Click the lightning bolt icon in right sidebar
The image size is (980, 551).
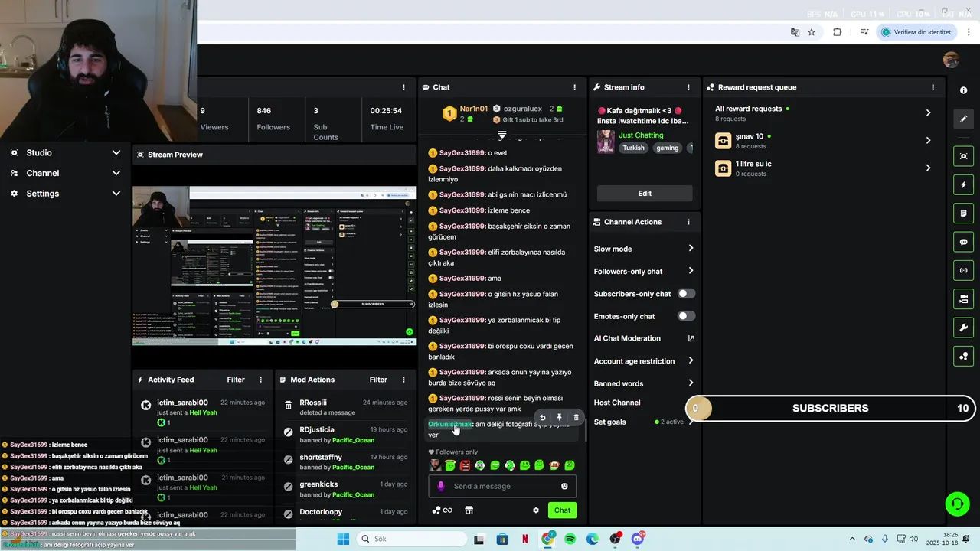[x=963, y=184]
